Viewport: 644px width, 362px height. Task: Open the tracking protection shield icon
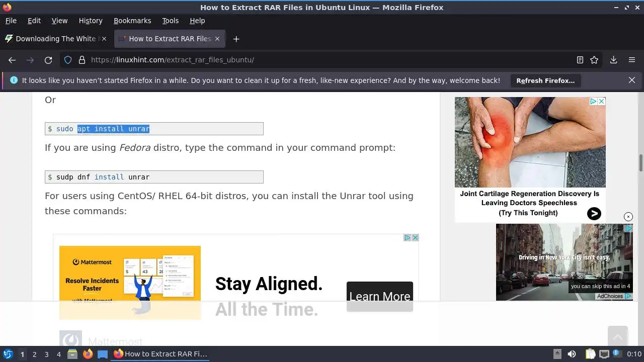pyautogui.click(x=68, y=60)
